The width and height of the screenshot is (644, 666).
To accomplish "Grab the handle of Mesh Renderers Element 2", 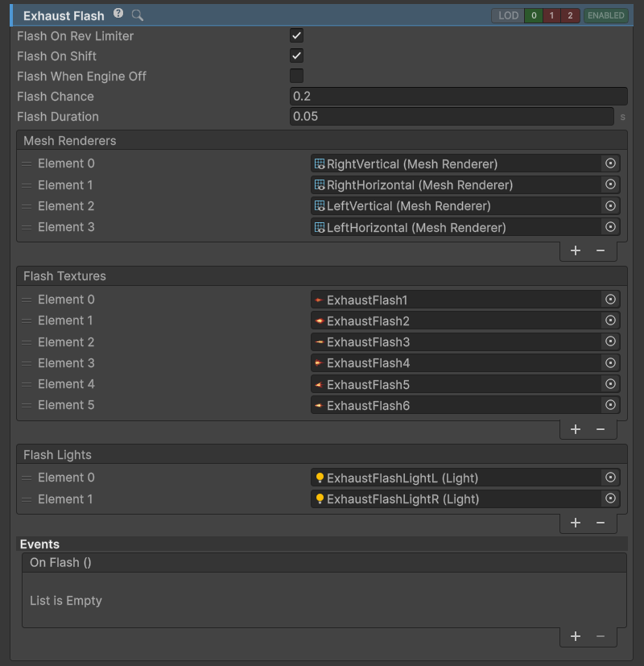I will tap(27, 206).
